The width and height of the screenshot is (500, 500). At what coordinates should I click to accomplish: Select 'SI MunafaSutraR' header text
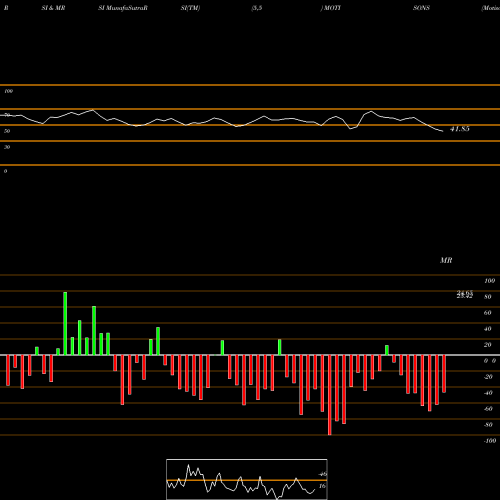coord(123,8)
